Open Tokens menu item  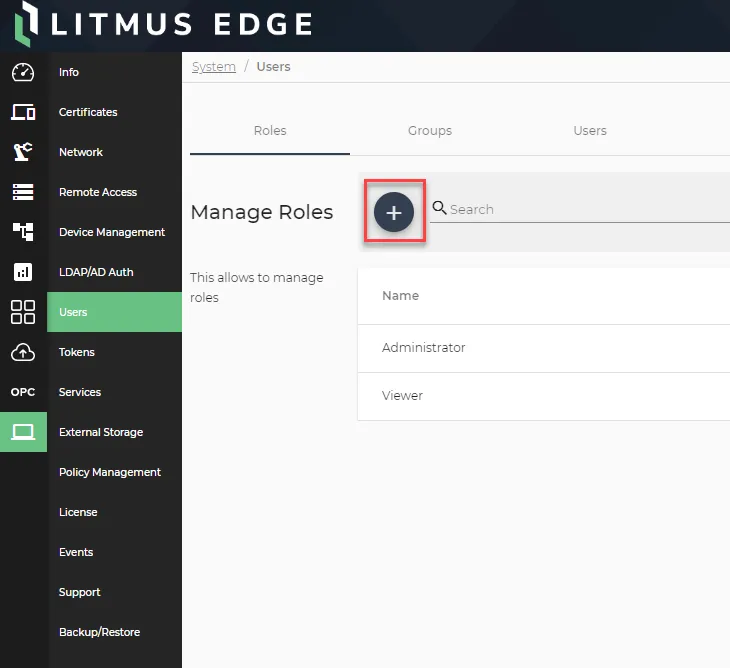point(115,352)
